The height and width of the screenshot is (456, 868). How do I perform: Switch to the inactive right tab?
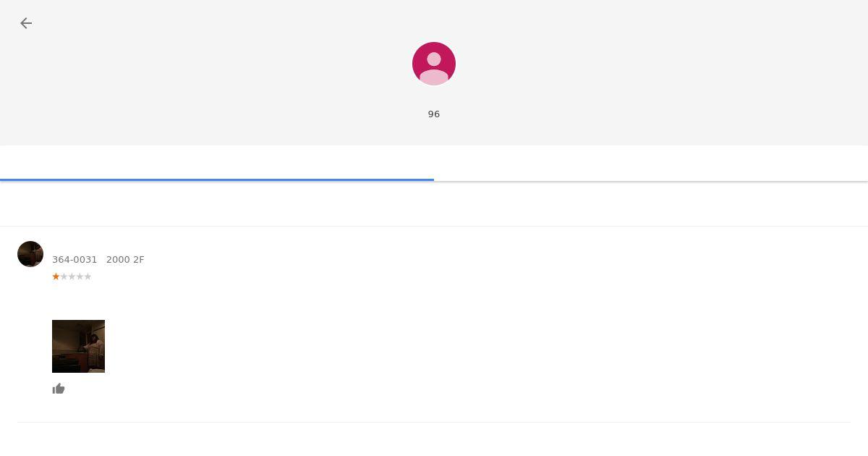pyautogui.click(x=651, y=163)
